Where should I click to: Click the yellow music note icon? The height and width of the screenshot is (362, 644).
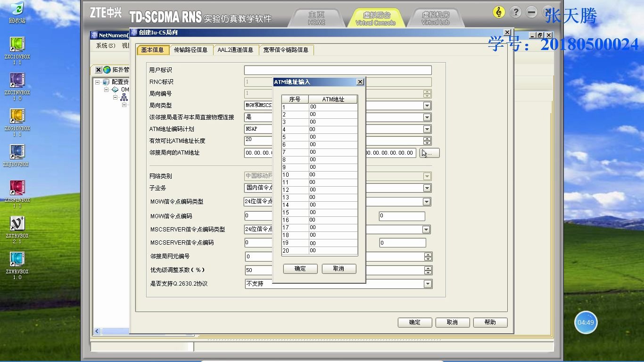(x=499, y=12)
